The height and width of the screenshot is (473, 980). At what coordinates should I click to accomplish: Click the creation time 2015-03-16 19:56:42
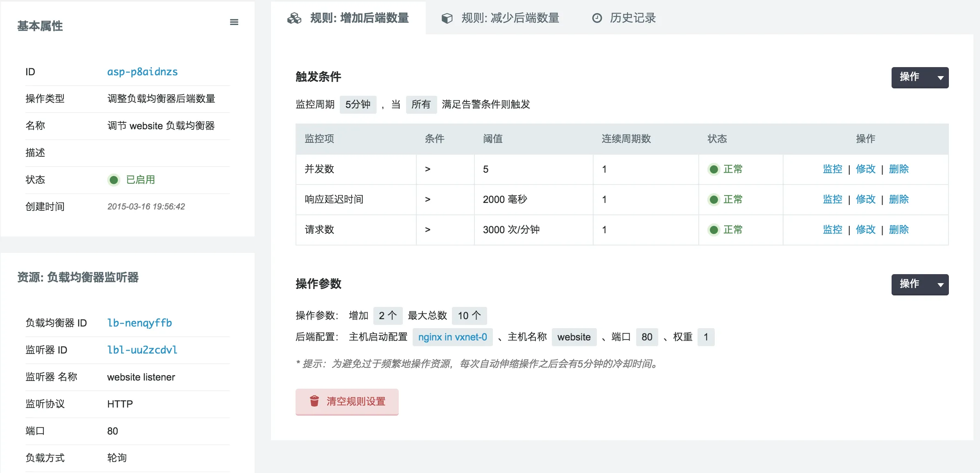(146, 207)
